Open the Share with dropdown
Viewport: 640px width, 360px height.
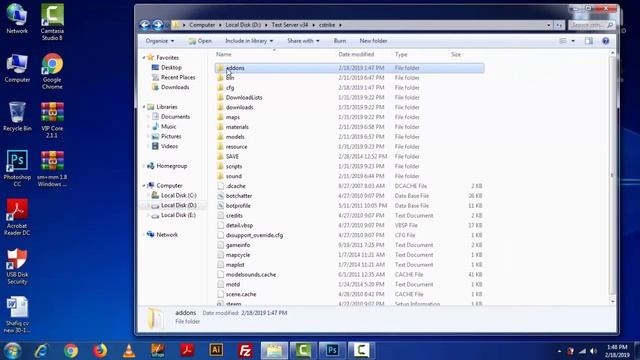(x=303, y=41)
